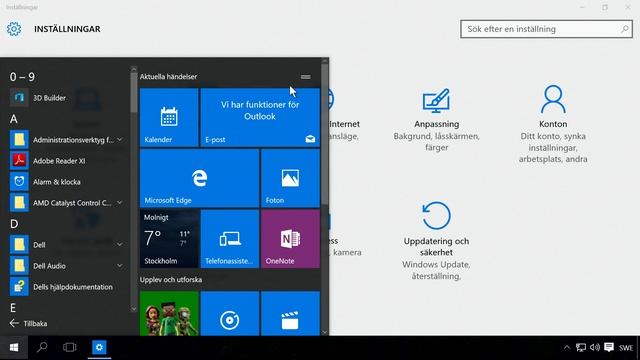Open the 3D Builder app icon
Viewport: 640px width, 360px height.
click(x=19, y=98)
